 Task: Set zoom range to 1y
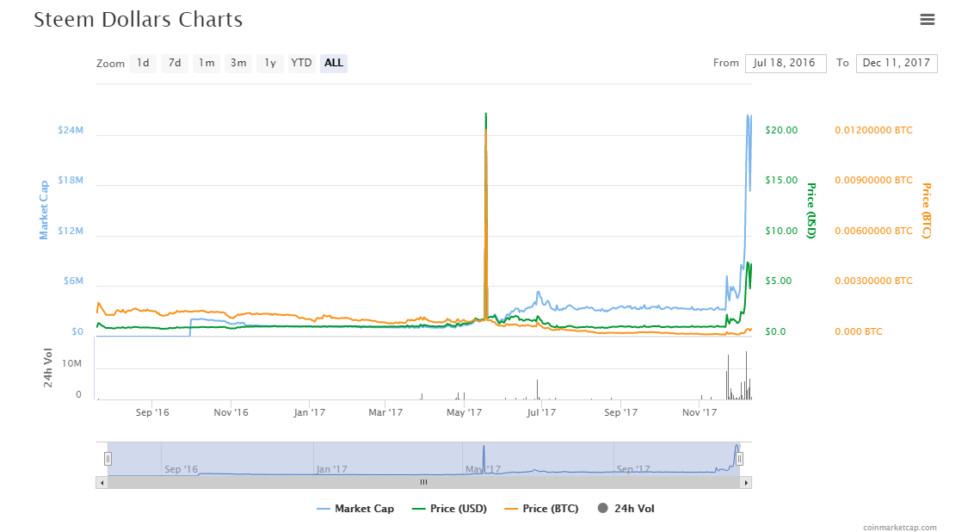coord(270,63)
